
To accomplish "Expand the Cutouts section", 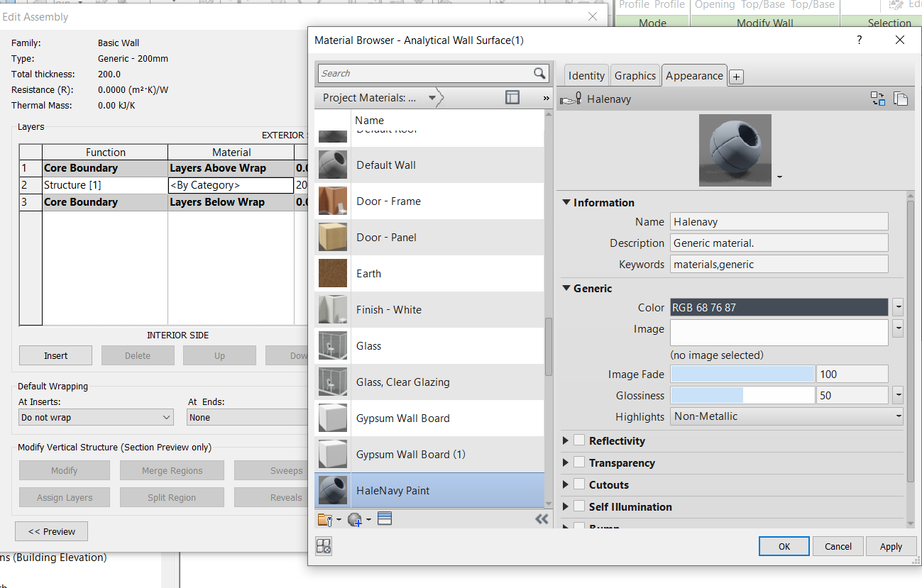I will tap(566, 485).
